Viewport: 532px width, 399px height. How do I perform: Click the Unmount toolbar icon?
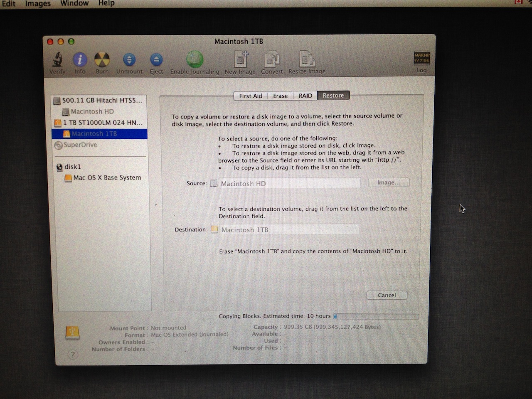point(129,59)
